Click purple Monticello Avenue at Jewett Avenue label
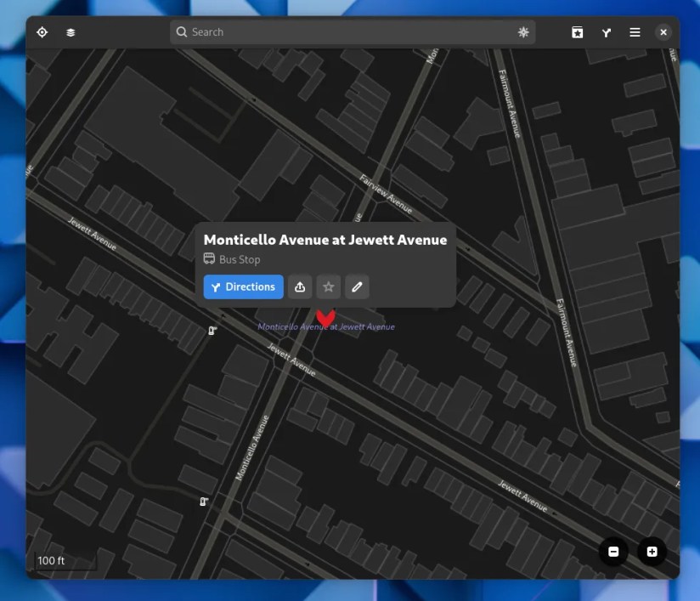 click(x=326, y=326)
